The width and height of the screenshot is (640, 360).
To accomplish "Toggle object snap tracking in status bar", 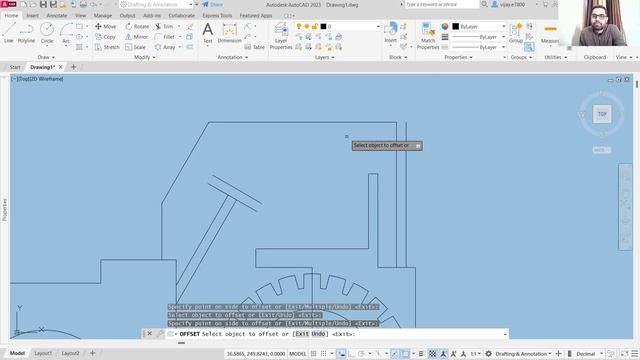I will 395,353.
